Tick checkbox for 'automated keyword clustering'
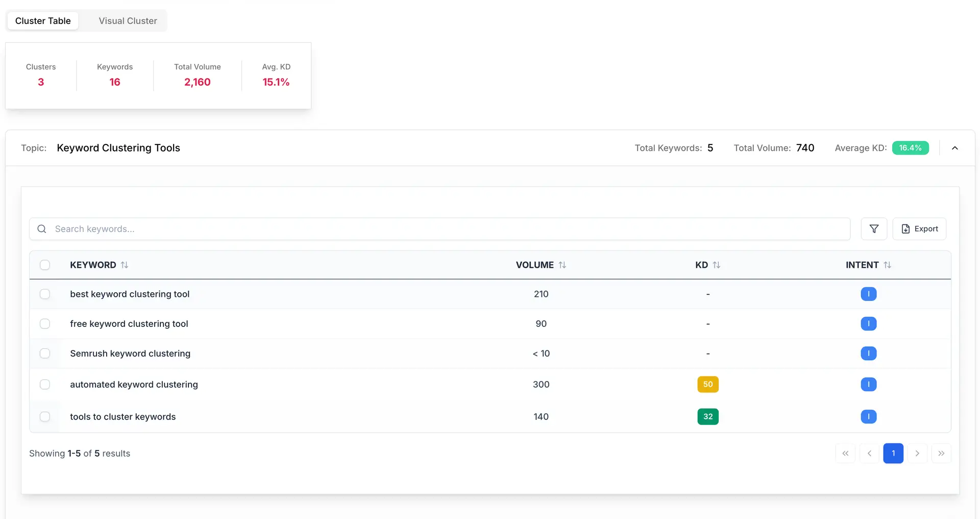980x519 pixels. pos(45,385)
